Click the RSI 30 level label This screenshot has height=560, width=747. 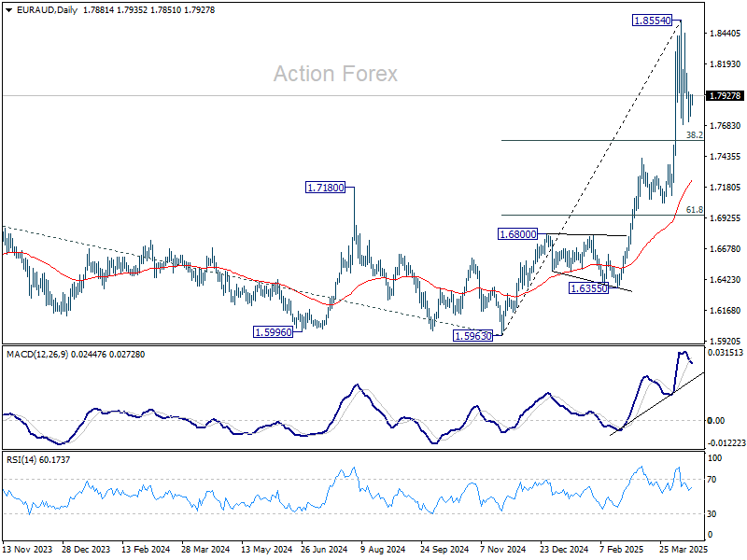[712, 514]
